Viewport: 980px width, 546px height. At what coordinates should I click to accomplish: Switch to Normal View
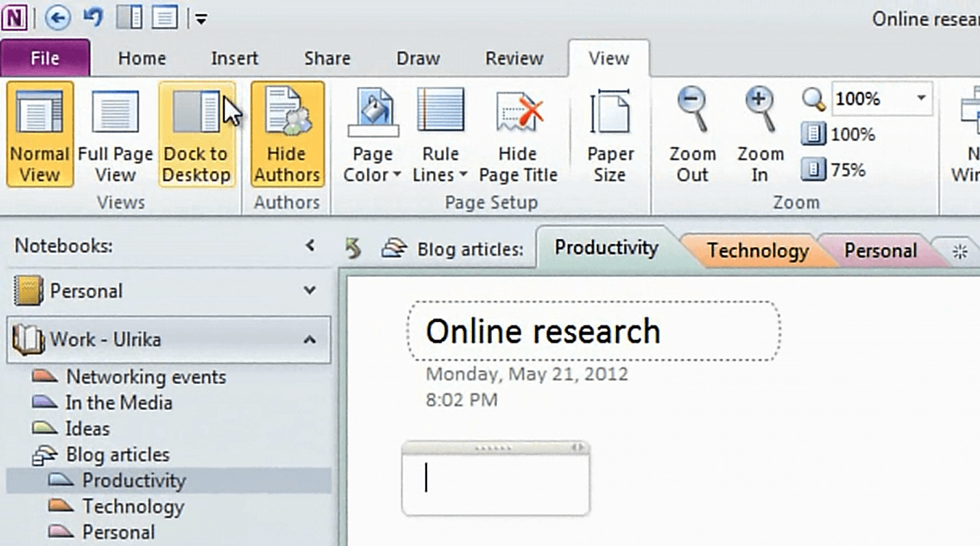click(39, 131)
